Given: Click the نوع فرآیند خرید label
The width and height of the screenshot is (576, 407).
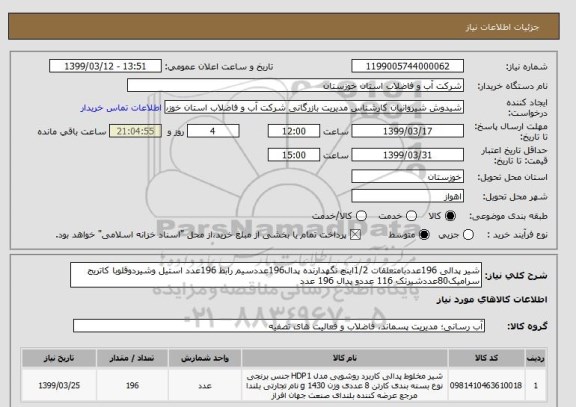Looking at the screenshot, I should pos(518,235).
